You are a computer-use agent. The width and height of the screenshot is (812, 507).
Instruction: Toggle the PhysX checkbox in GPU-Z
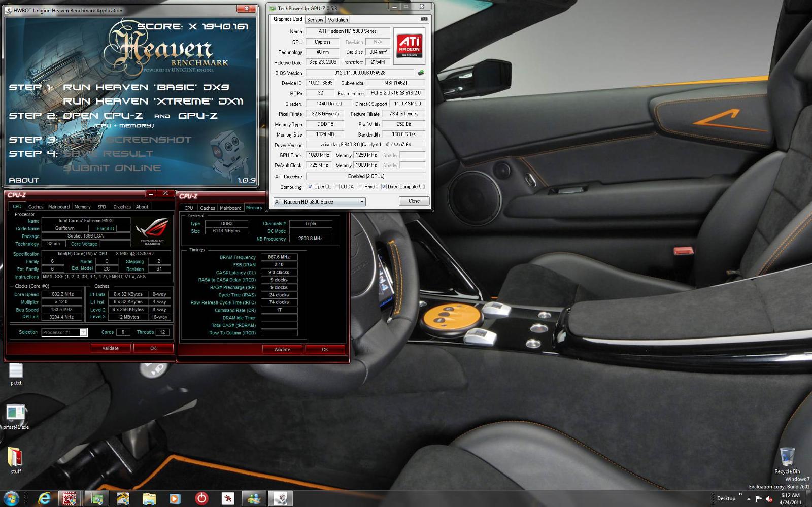360,187
